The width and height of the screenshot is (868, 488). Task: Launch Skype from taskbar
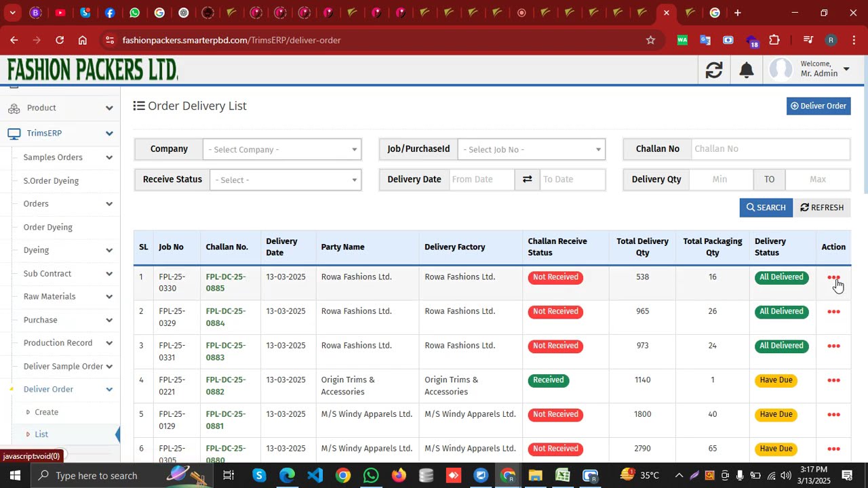[x=259, y=475]
